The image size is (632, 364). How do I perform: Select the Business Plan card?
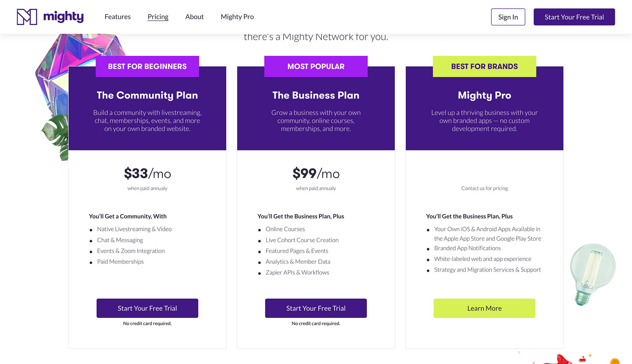[x=316, y=95]
